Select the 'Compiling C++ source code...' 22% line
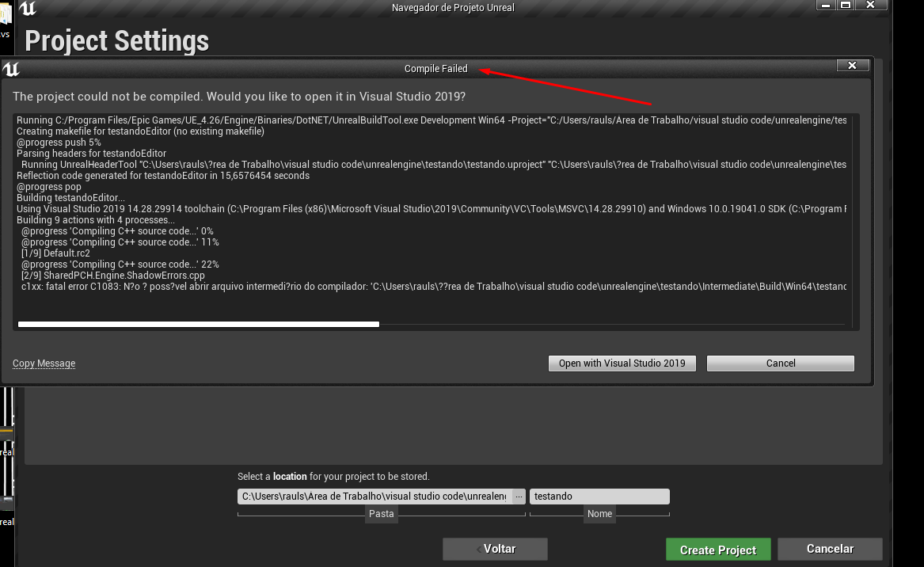This screenshot has height=567, width=924. [120, 264]
